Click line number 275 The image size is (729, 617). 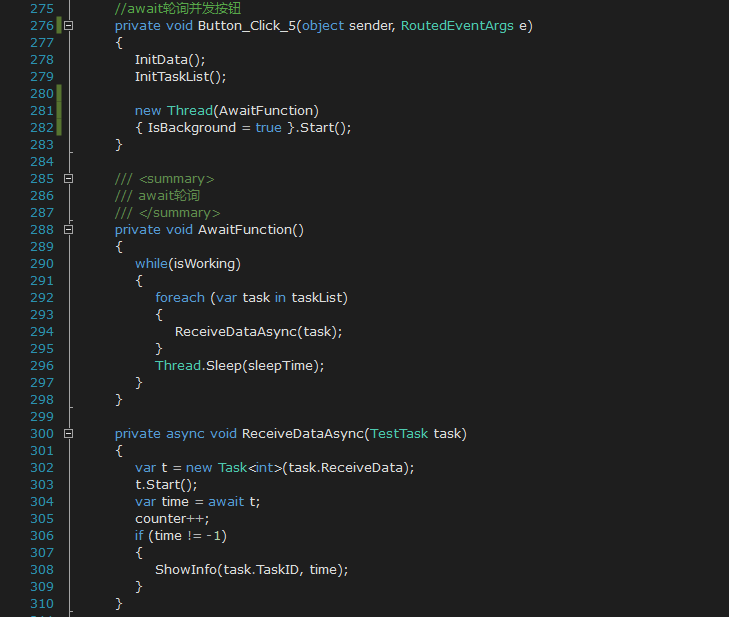point(42,9)
